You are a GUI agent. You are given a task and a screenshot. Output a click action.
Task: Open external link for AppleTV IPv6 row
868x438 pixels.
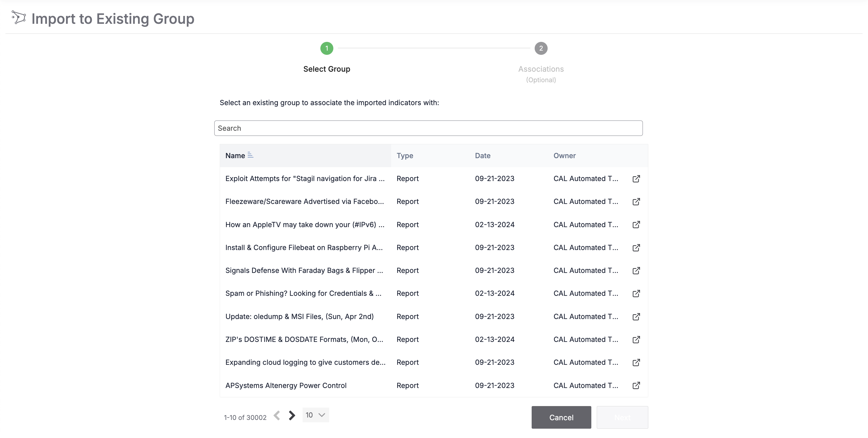pyautogui.click(x=636, y=224)
